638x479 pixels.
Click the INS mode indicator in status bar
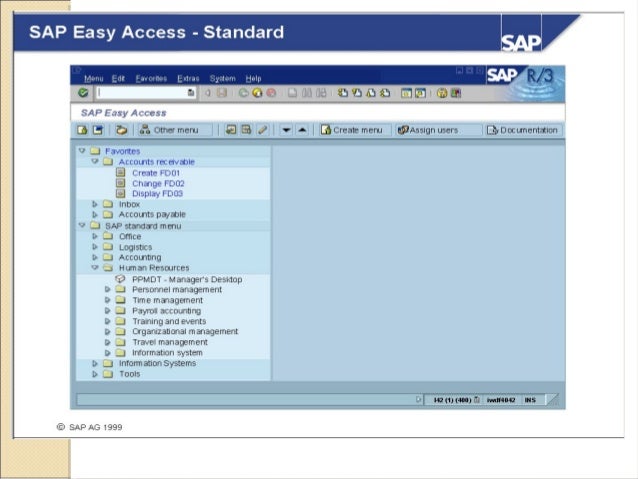click(x=530, y=400)
